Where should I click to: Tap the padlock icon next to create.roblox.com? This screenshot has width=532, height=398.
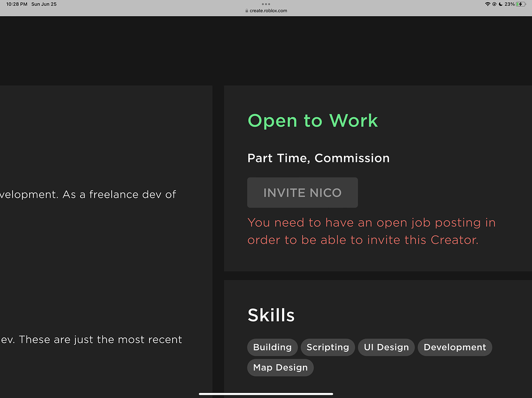pyautogui.click(x=246, y=9)
